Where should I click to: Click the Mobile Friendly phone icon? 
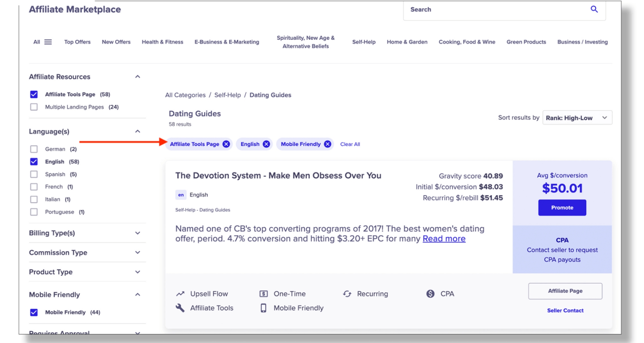[263, 308]
